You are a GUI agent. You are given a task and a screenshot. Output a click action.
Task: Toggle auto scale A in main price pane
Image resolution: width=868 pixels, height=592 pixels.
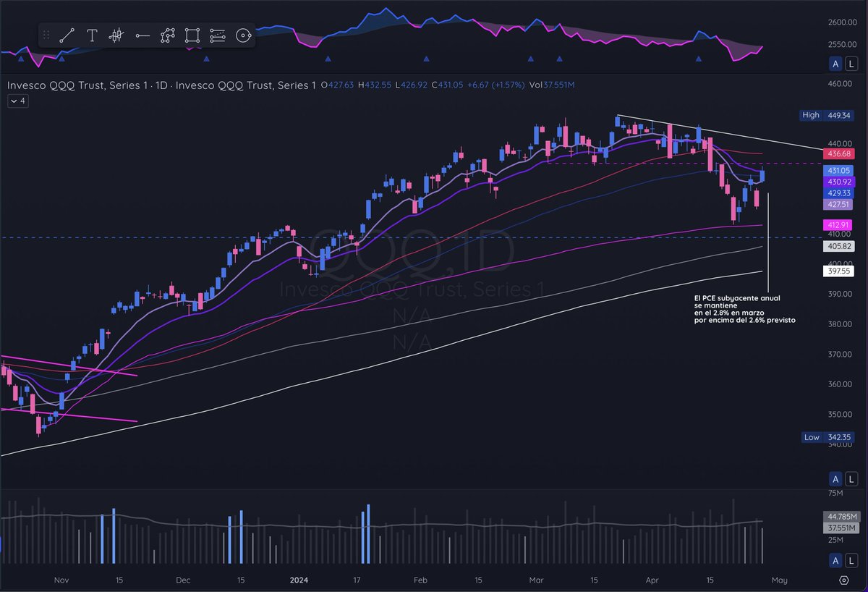pyautogui.click(x=835, y=479)
